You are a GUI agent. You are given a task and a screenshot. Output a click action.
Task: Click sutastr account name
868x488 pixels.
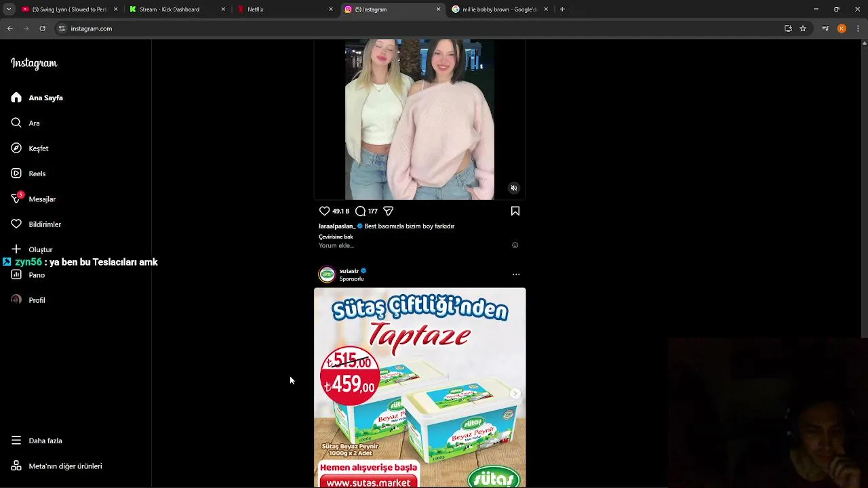(x=349, y=270)
